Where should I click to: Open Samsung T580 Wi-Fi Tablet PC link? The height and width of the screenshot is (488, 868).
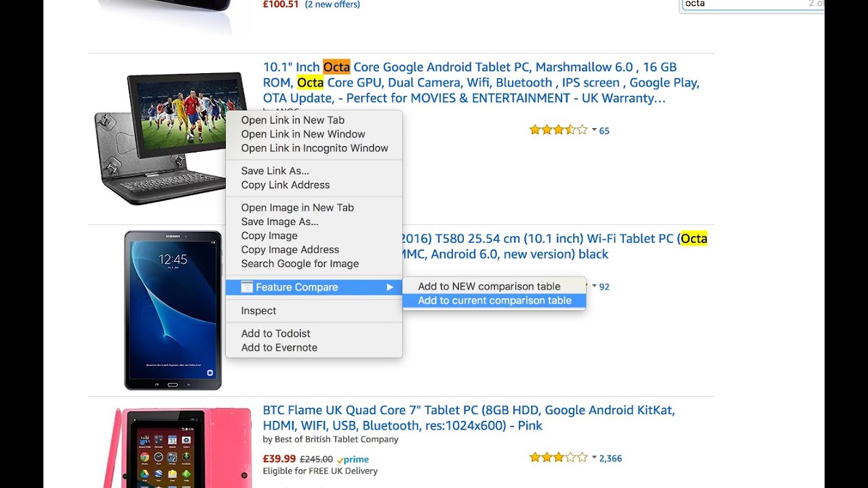[x=555, y=246]
